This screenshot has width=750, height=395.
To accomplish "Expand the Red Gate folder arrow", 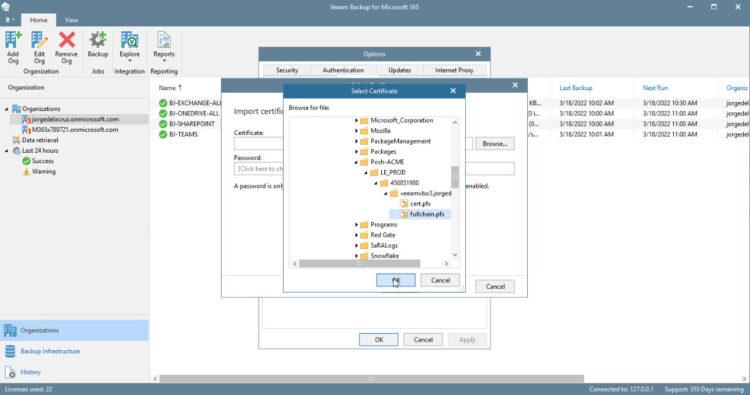I will 356,235.
